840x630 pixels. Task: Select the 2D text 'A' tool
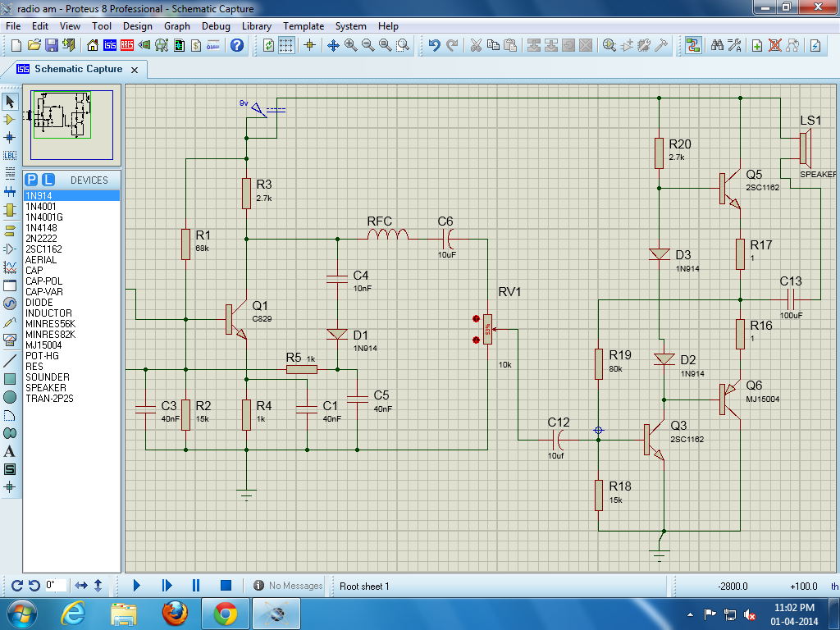coord(10,451)
